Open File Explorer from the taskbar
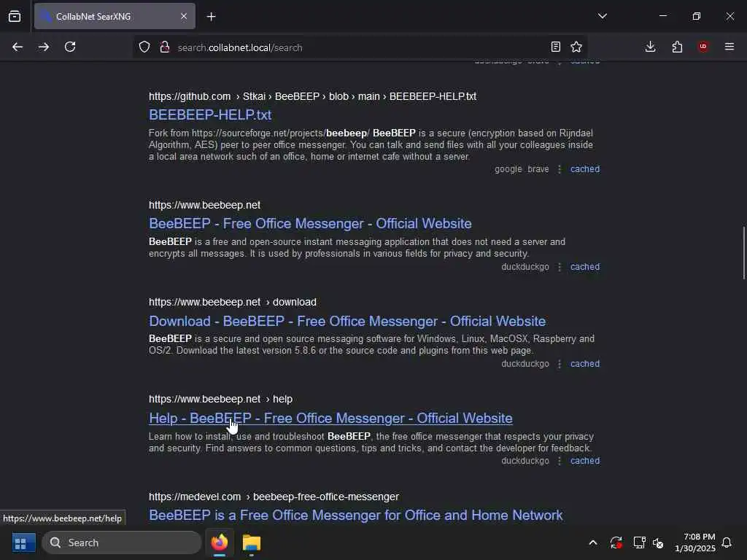 pos(252,542)
